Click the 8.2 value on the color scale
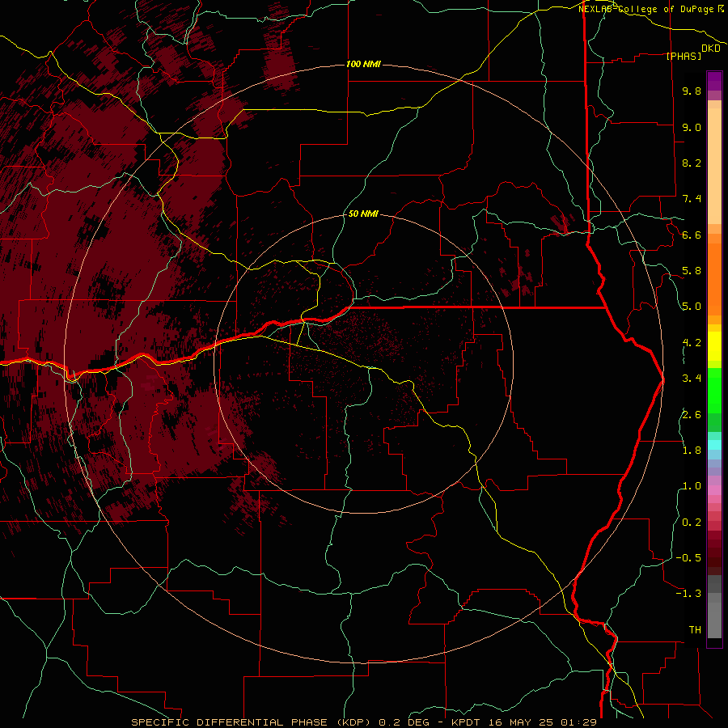728x728 pixels. (692, 163)
